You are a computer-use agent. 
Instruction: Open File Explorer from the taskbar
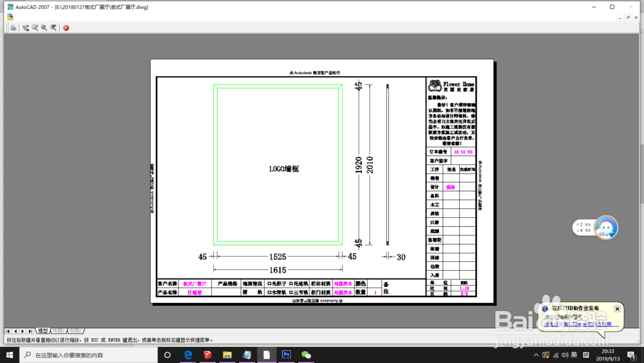[x=227, y=355]
